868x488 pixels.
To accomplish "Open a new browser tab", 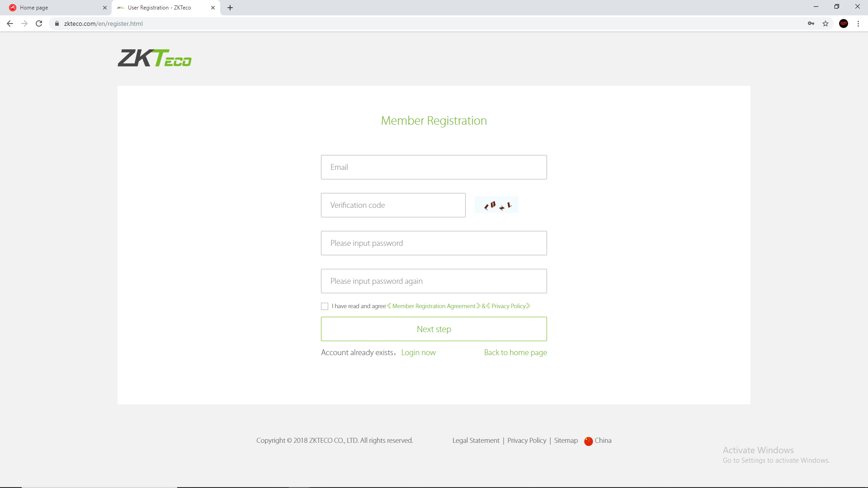I will (230, 8).
